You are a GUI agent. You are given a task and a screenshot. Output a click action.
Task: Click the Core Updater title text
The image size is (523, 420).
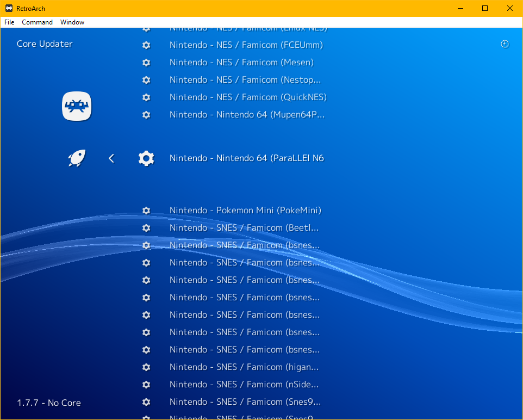coord(45,44)
